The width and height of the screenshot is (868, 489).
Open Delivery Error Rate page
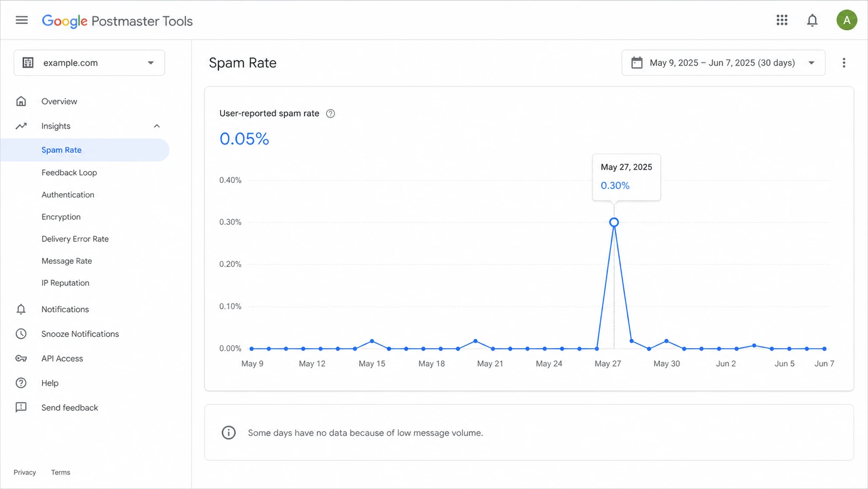coord(75,239)
